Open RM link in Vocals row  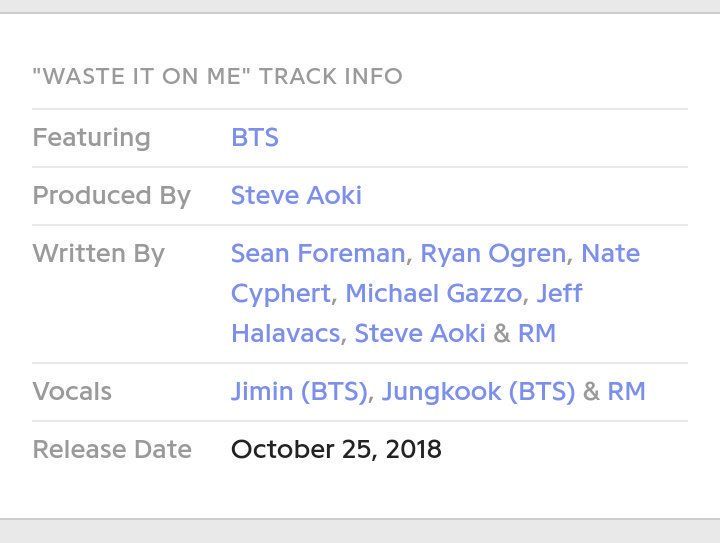[626, 392]
